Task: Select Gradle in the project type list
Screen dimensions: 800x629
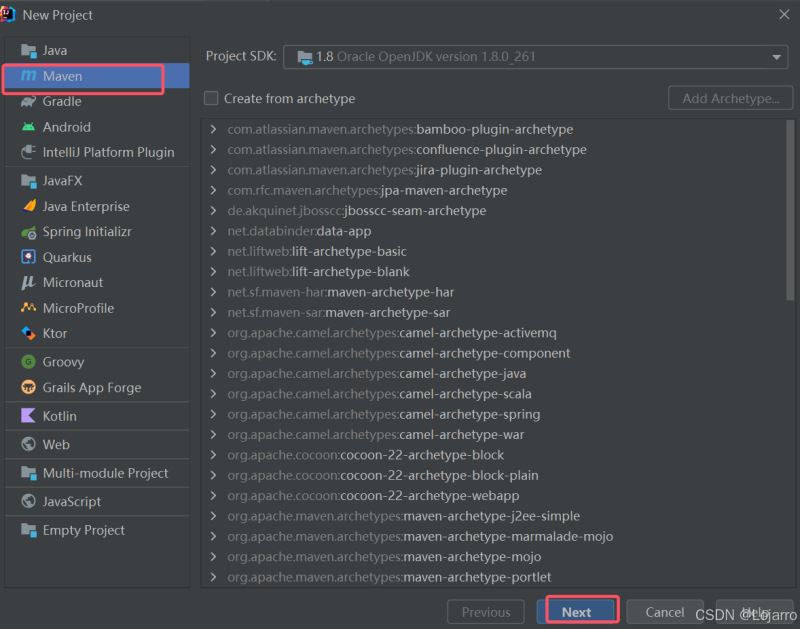Action: [x=97, y=102]
